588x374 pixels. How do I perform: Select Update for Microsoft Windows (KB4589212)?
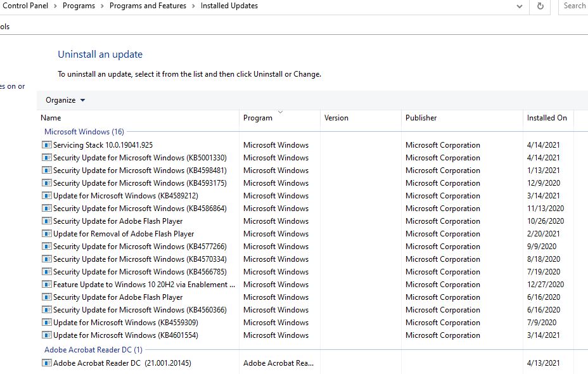[125, 195]
